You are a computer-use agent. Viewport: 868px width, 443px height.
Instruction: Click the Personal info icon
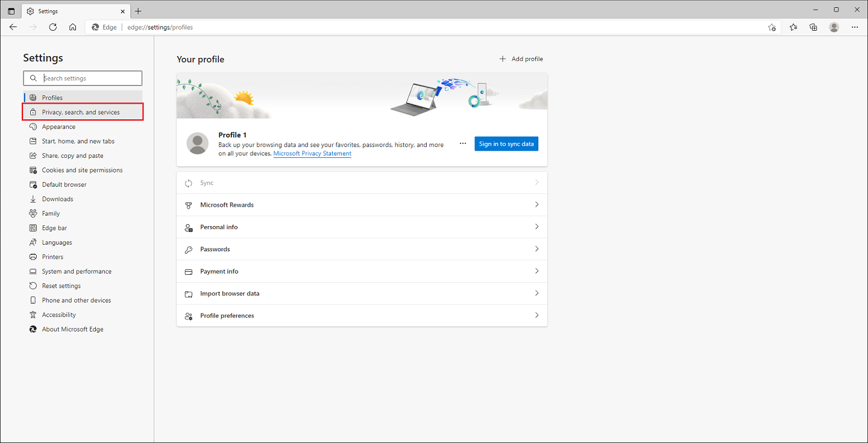pyautogui.click(x=188, y=227)
